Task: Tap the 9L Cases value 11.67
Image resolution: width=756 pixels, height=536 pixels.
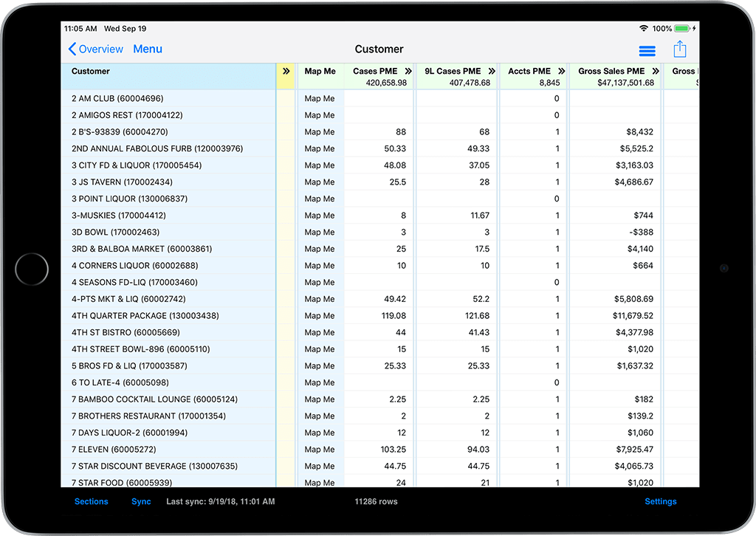Action: [480, 216]
